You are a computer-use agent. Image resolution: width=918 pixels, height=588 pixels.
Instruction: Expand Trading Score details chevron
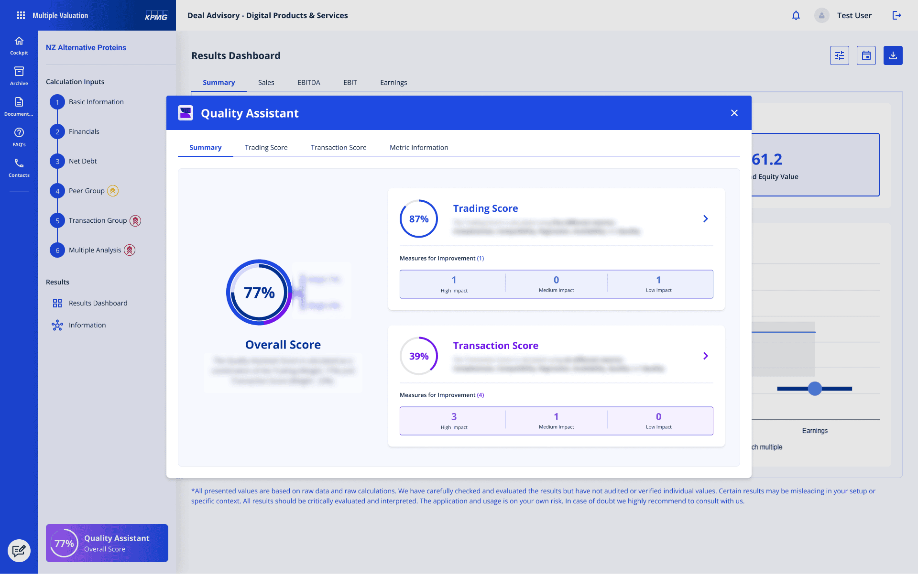(706, 219)
